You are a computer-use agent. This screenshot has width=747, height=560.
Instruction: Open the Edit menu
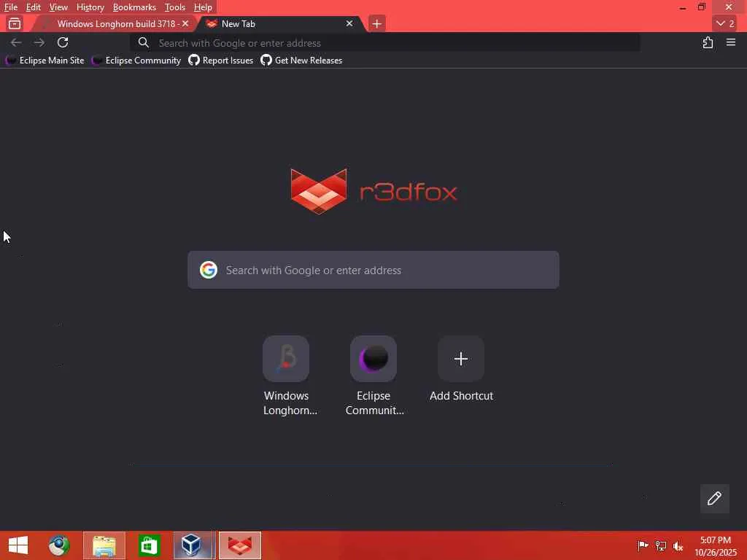[x=33, y=7]
